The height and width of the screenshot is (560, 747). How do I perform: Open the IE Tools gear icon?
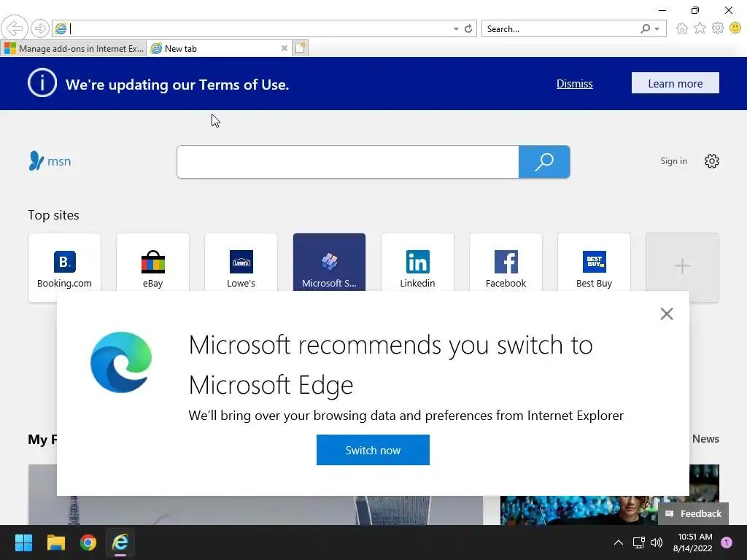pyautogui.click(x=718, y=28)
